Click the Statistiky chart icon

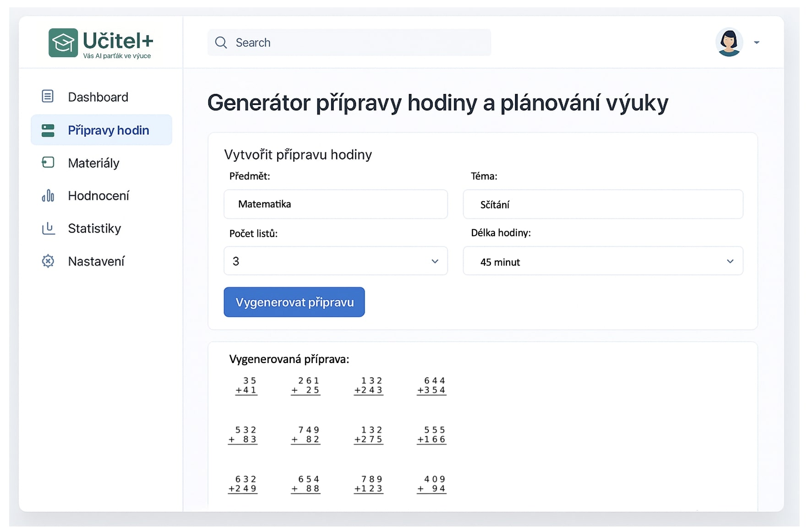(x=48, y=228)
